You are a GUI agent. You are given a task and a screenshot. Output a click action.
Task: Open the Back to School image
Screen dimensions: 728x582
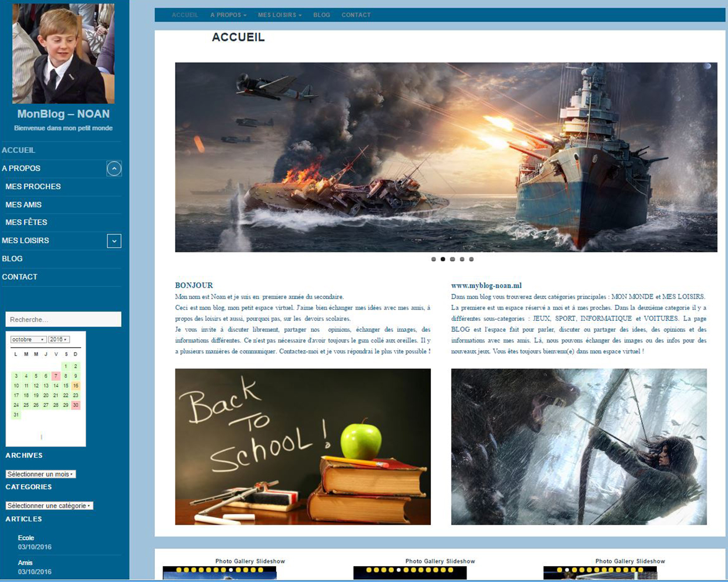(x=303, y=446)
